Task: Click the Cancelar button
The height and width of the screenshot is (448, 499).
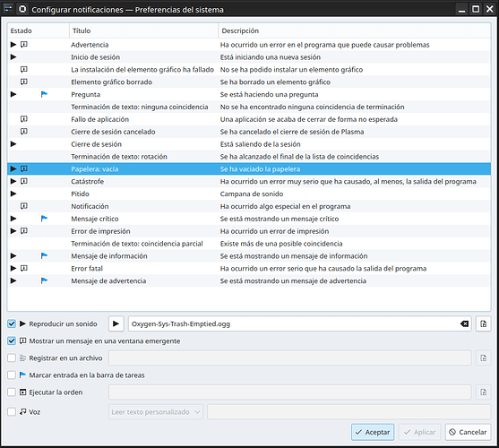Action: (x=468, y=432)
